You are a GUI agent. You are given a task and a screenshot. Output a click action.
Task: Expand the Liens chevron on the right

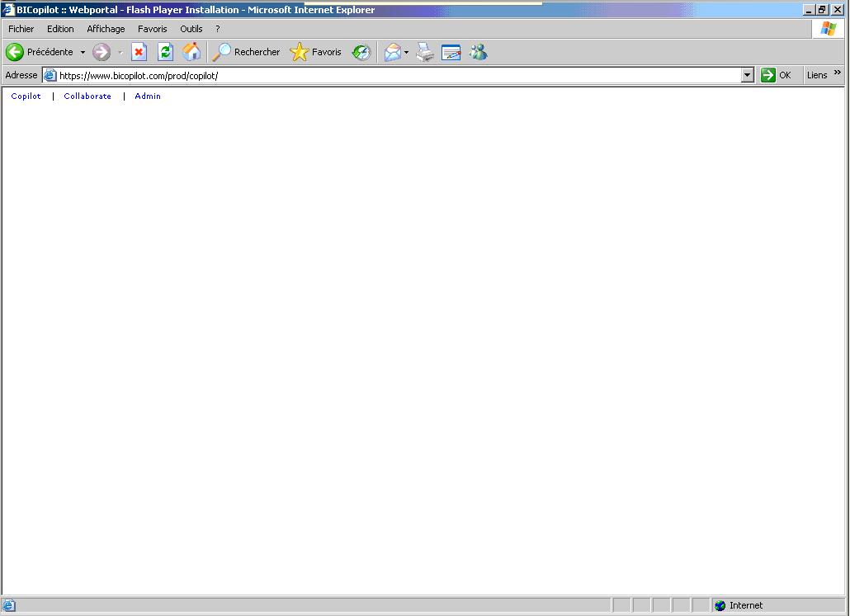click(x=836, y=74)
